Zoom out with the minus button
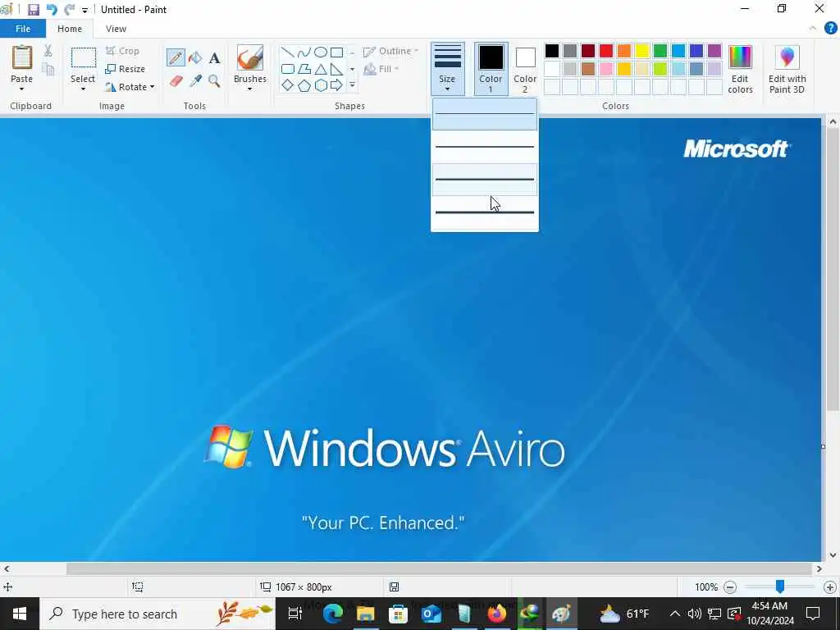840x630 pixels. tap(729, 587)
